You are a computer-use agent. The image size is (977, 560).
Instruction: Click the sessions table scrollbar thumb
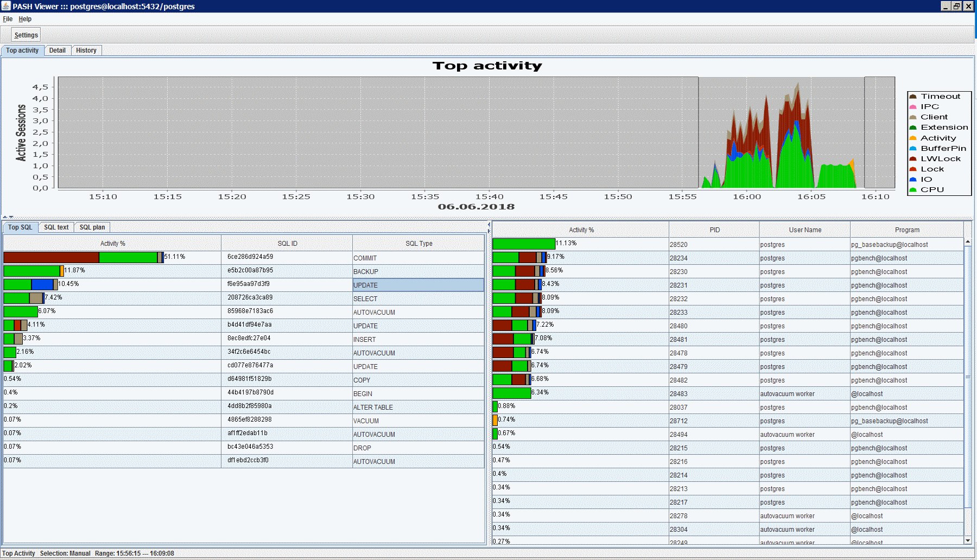968,377
